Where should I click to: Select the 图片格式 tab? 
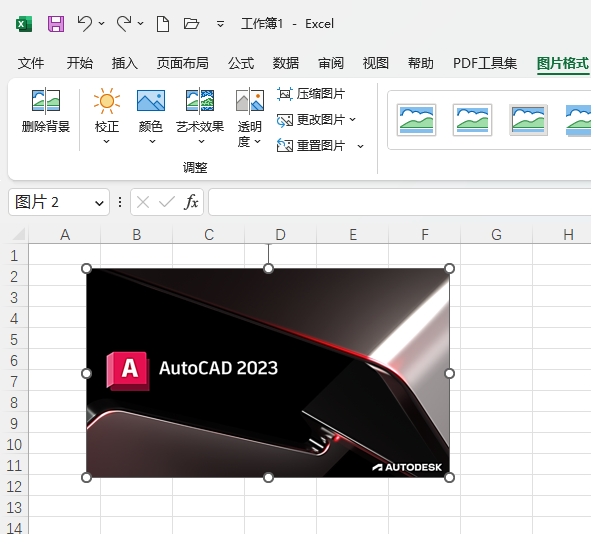pos(563,63)
